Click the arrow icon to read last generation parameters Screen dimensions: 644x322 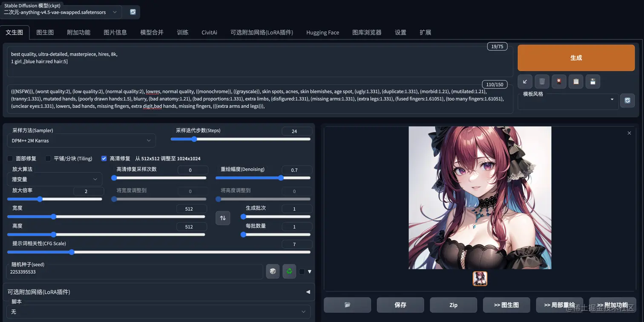click(x=525, y=81)
